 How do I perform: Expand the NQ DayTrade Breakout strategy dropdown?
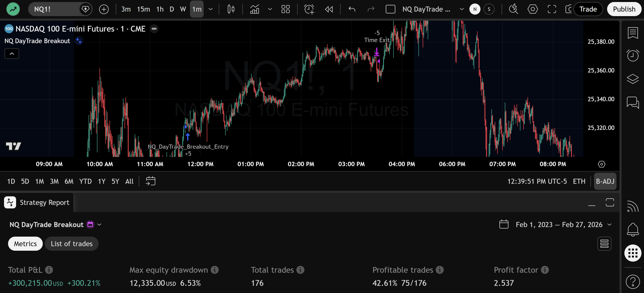(99, 225)
